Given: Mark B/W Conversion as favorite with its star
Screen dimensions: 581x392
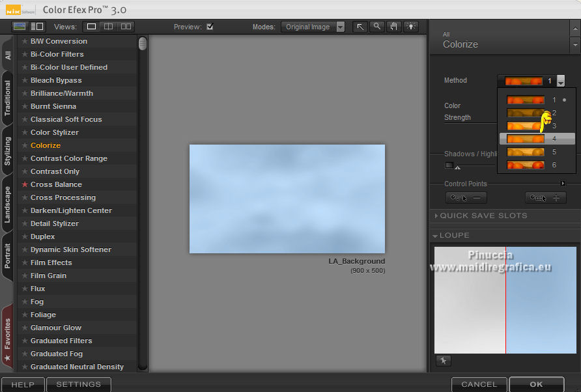Looking at the screenshot, I should coord(25,41).
